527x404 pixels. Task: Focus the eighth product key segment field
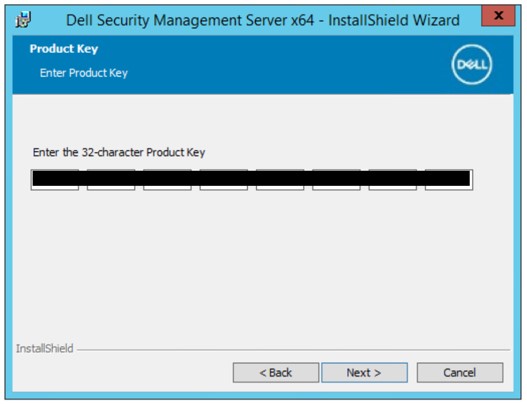449,180
